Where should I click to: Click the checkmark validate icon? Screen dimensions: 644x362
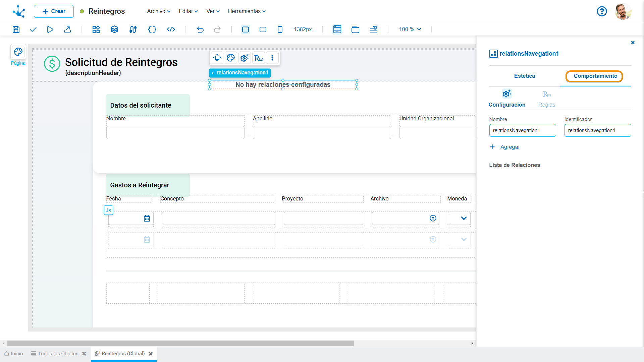33,29
